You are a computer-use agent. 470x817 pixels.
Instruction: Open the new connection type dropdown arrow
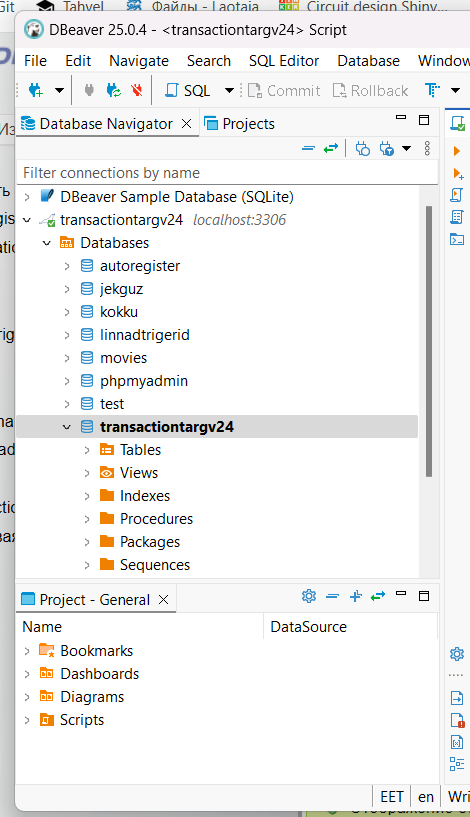coord(59,91)
